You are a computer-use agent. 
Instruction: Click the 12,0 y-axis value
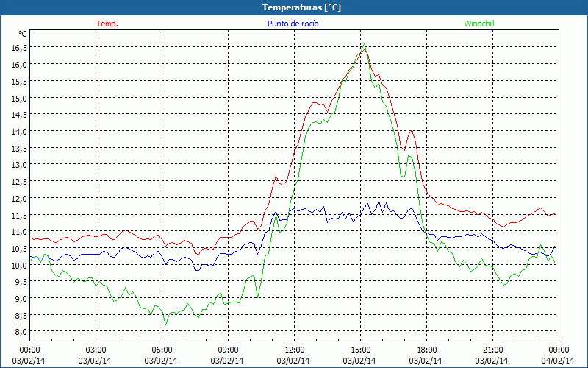coord(20,198)
